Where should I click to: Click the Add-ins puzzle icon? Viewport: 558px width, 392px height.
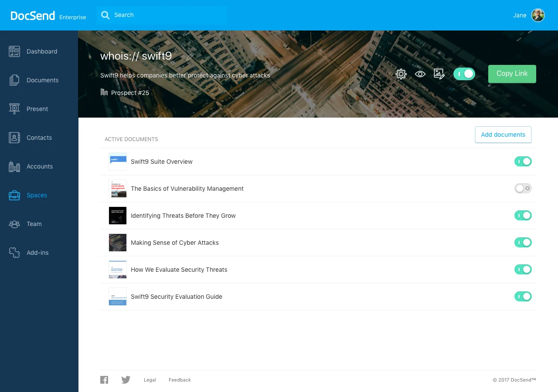pos(14,253)
